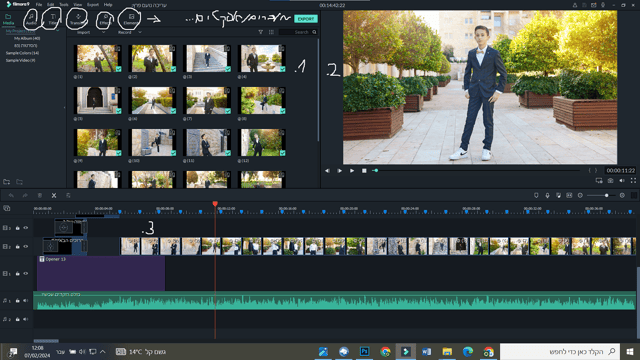This screenshot has height=360, width=640.
Task: Select media thumbnail (1)
Action: (98, 58)
